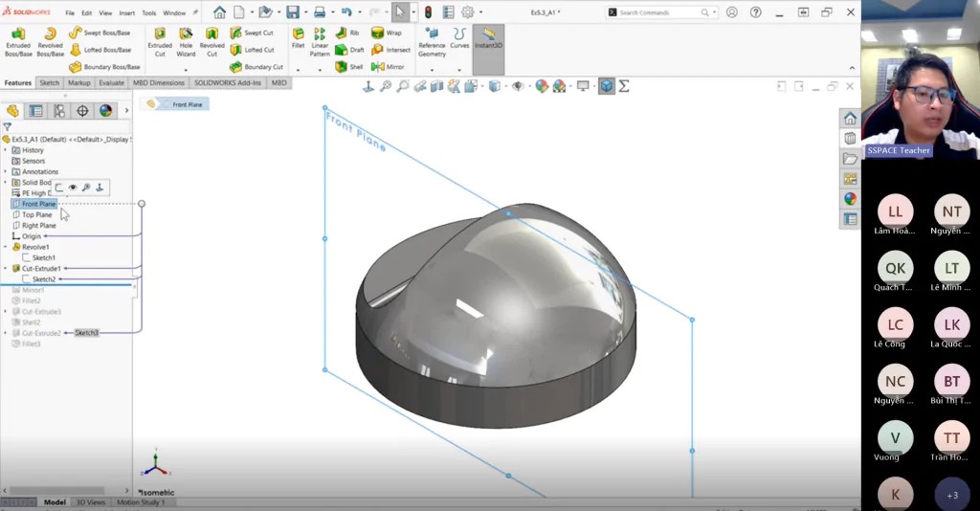
Task: Expand the History tree node
Action: click(6, 150)
